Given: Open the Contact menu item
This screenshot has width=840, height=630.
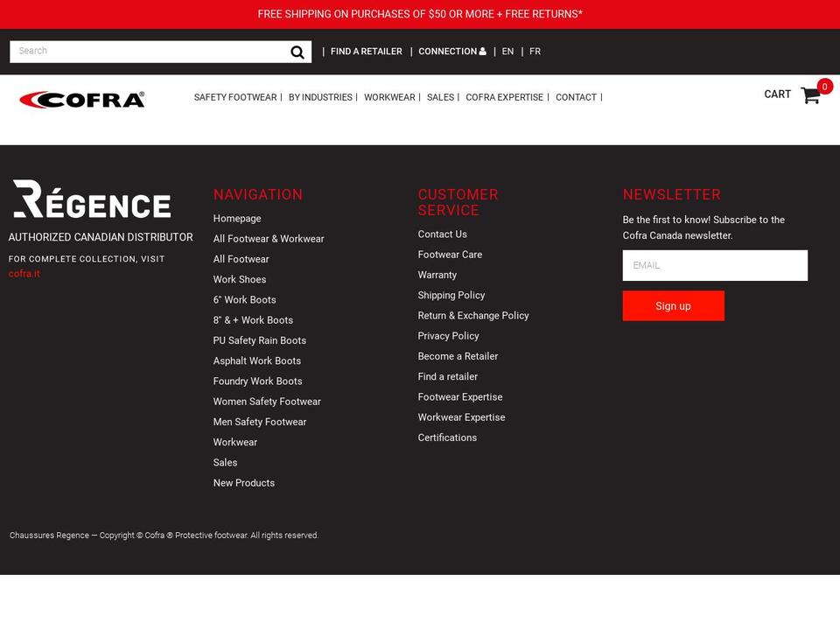Looking at the screenshot, I should pos(576,97).
